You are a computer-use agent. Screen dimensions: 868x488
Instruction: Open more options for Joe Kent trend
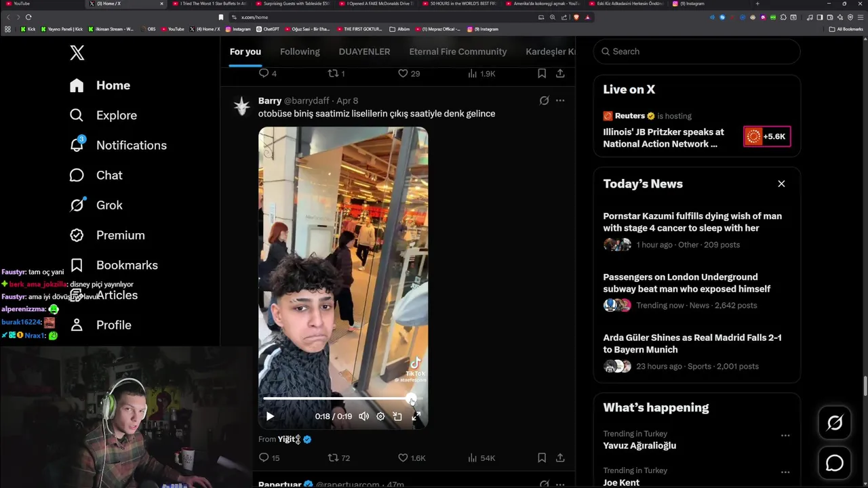click(x=785, y=472)
